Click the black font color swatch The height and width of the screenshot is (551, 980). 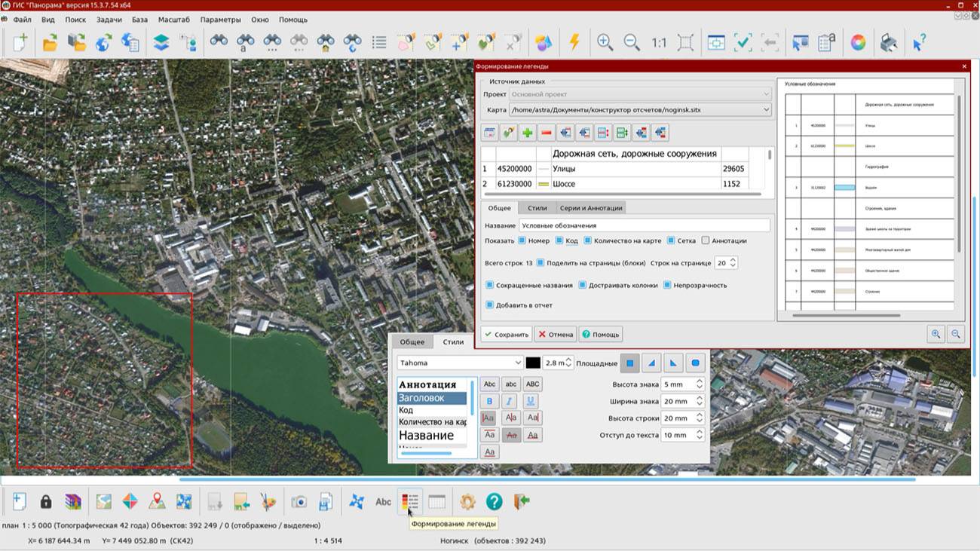tap(533, 363)
